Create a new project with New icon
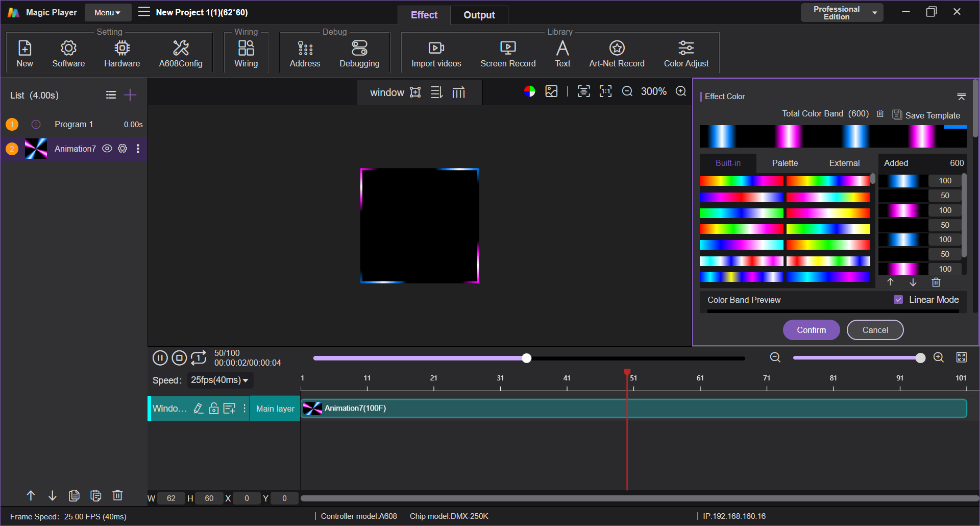980x526 pixels. 24,53
